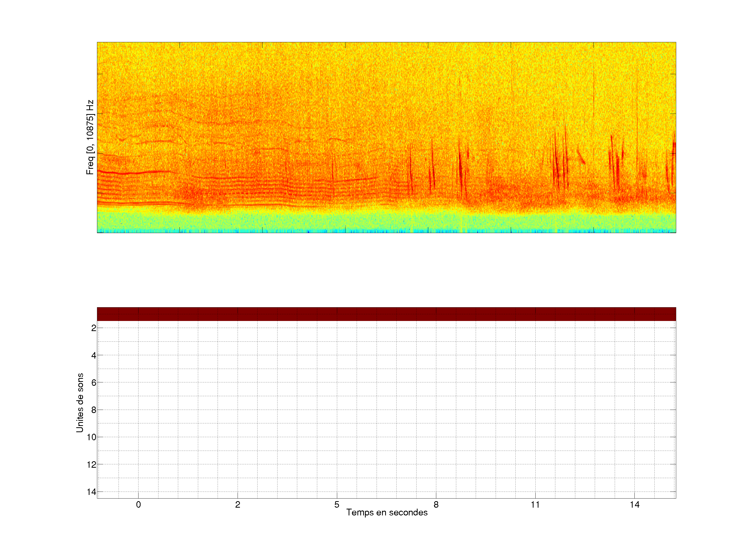The height and width of the screenshot is (560, 747).
Task: Click the x-axis tick label 11
Action: pos(535,505)
